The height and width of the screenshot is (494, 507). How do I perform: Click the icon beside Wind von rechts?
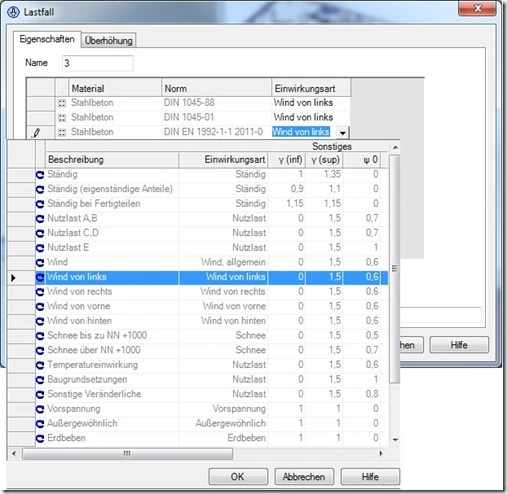click(x=40, y=292)
